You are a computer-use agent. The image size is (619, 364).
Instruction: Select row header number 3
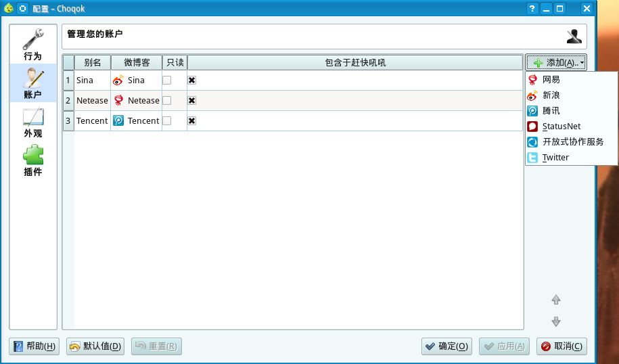coord(68,120)
